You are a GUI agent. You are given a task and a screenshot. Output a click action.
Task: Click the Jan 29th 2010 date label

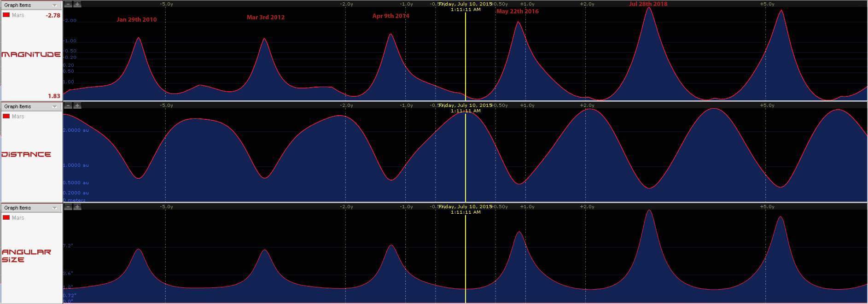tap(136, 20)
